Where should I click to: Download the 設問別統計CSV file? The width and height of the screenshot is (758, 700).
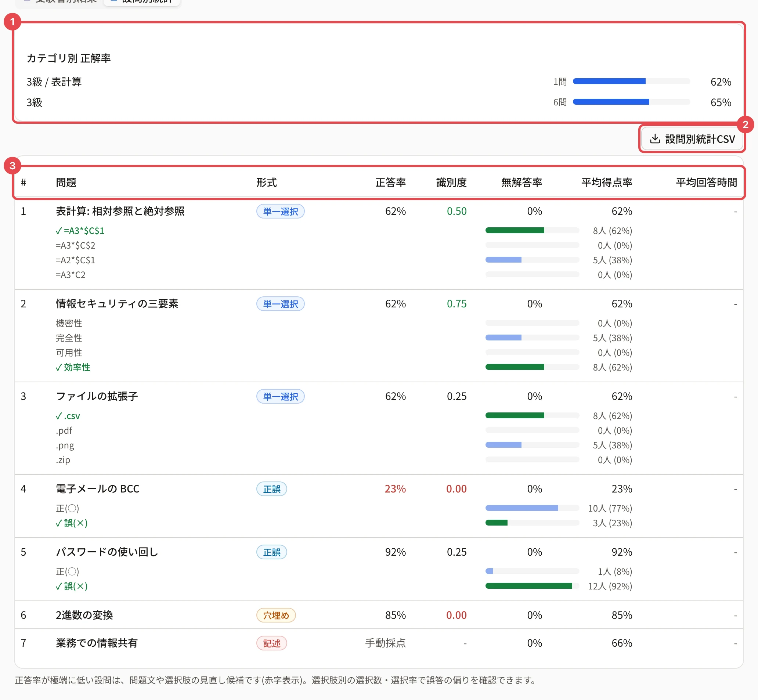click(692, 139)
